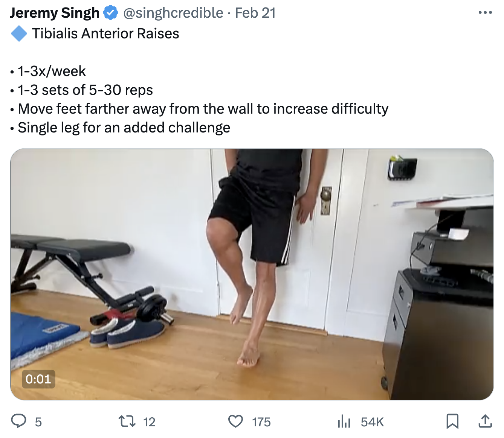The width and height of the screenshot is (504, 438).
Task: Click the 175 likes count
Action: (x=261, y=422)
